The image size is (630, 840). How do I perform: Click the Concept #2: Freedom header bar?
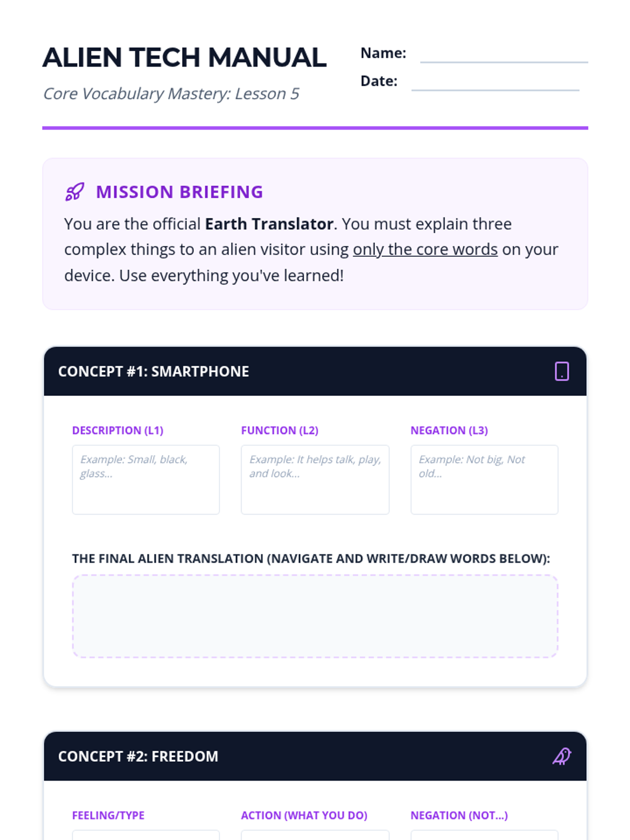click(315, 756)
